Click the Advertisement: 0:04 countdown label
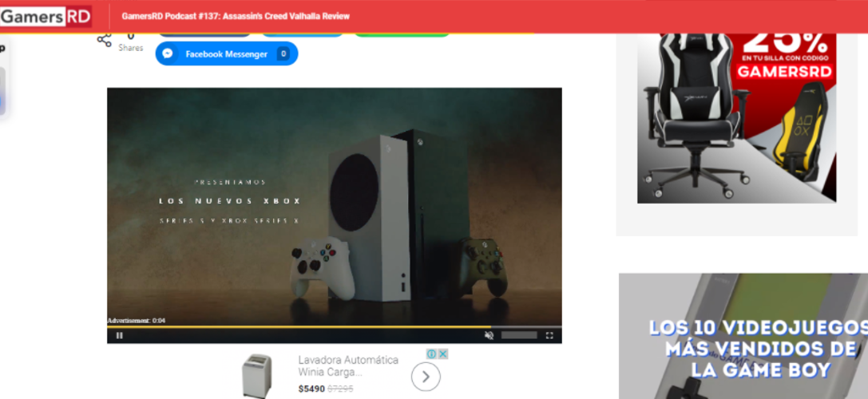This screenshot has height=399, width=868. [x=137, y=321]
